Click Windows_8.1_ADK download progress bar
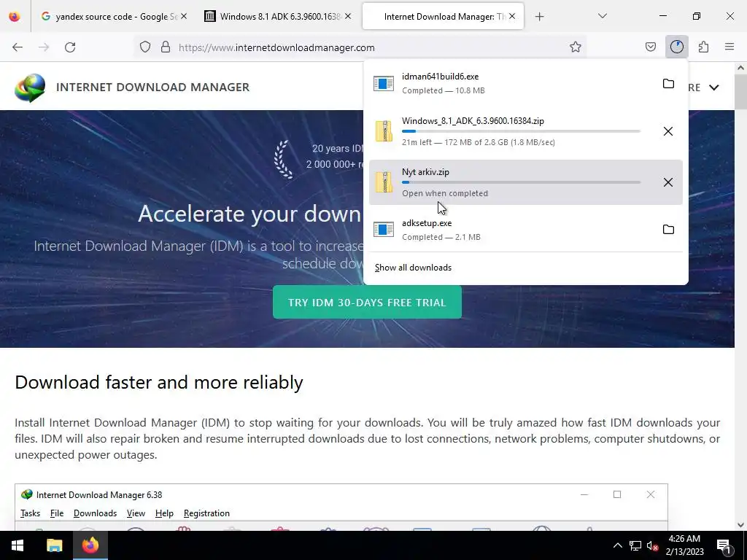The width and height of the screenshot is (747, 560). pos(521,131)
